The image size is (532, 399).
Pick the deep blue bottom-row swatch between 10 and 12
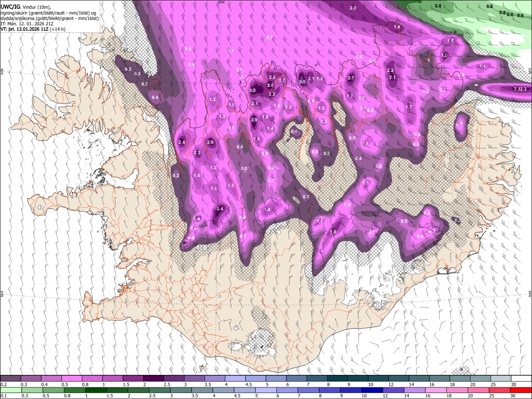[x=372, y=390]
